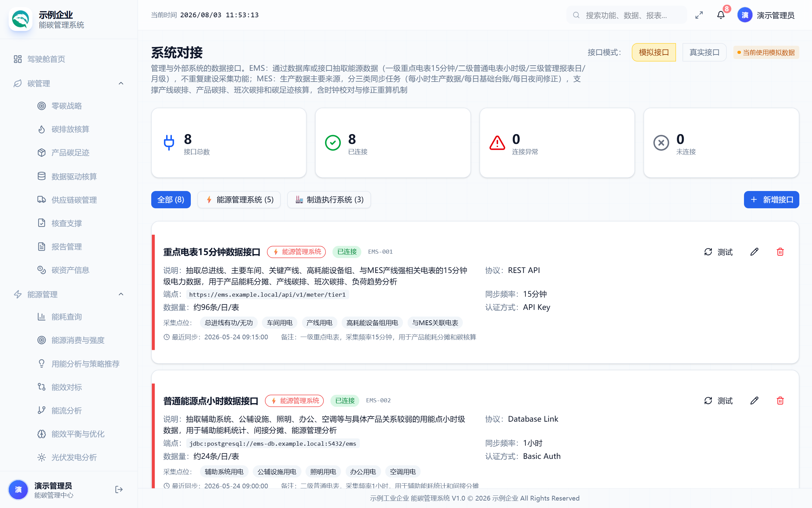Click the 车间用电 tag
The image size is (812, 508).
click(x=279, y=323)
